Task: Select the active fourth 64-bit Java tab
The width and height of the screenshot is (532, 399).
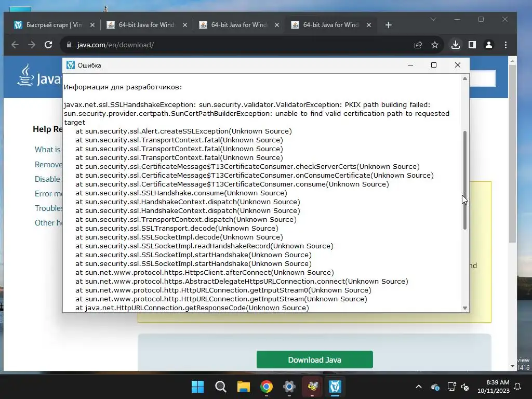Action: tap(331, 25)
